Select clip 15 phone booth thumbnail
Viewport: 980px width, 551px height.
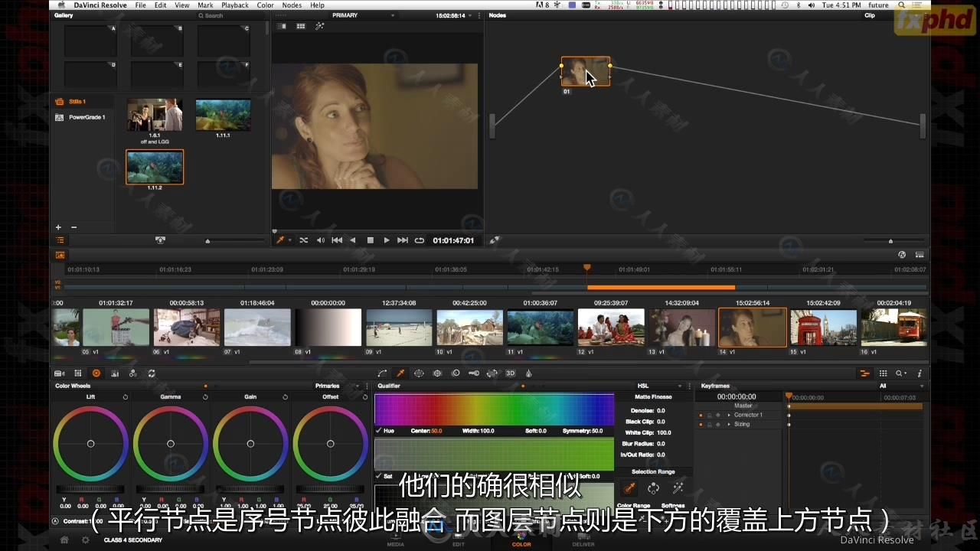[823, 327]
